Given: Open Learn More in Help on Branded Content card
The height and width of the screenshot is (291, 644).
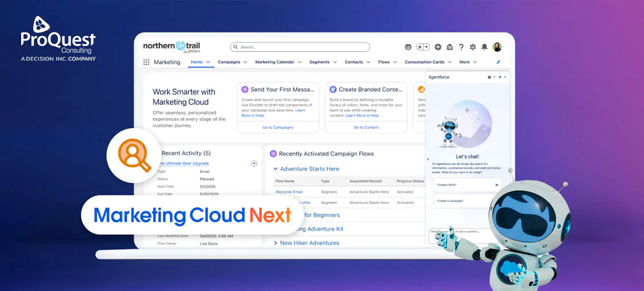Looking at the screenshot, I should click(x=362, y=116).
